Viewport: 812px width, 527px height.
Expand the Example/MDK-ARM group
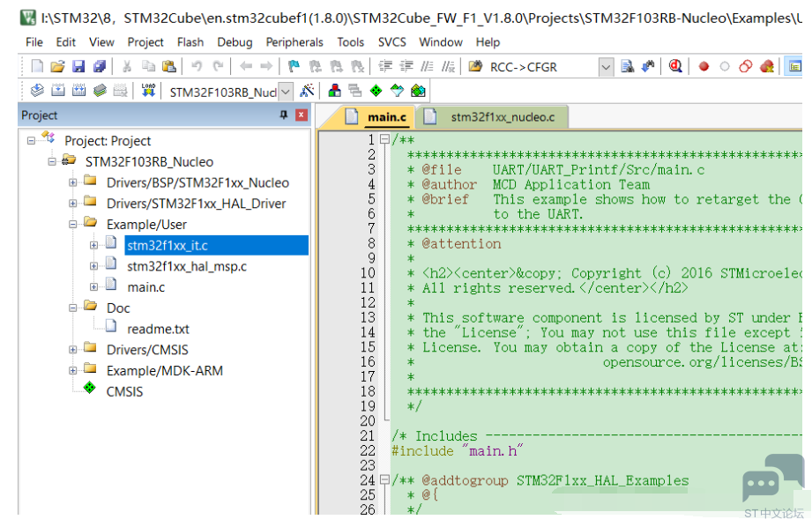(72, 370)
